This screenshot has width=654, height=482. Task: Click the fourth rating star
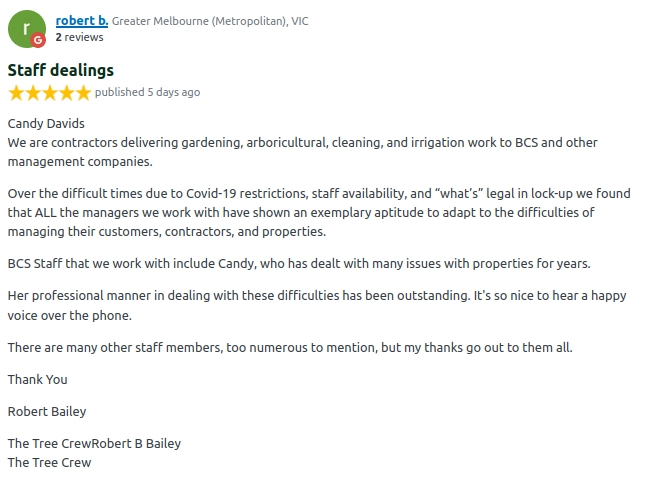click(x=66, y=93)
